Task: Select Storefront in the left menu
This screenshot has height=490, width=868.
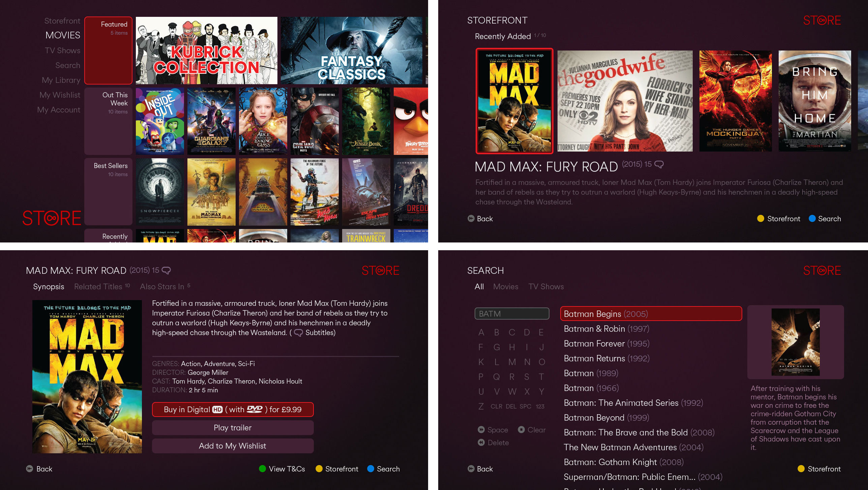Action: [62, 21]
